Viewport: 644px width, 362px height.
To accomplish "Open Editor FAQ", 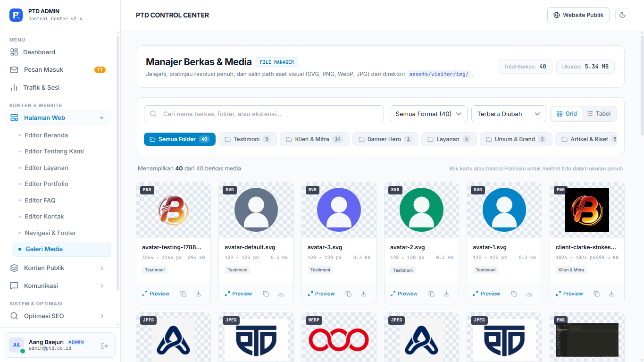I will pyautogui.click(x=40, y=200).
